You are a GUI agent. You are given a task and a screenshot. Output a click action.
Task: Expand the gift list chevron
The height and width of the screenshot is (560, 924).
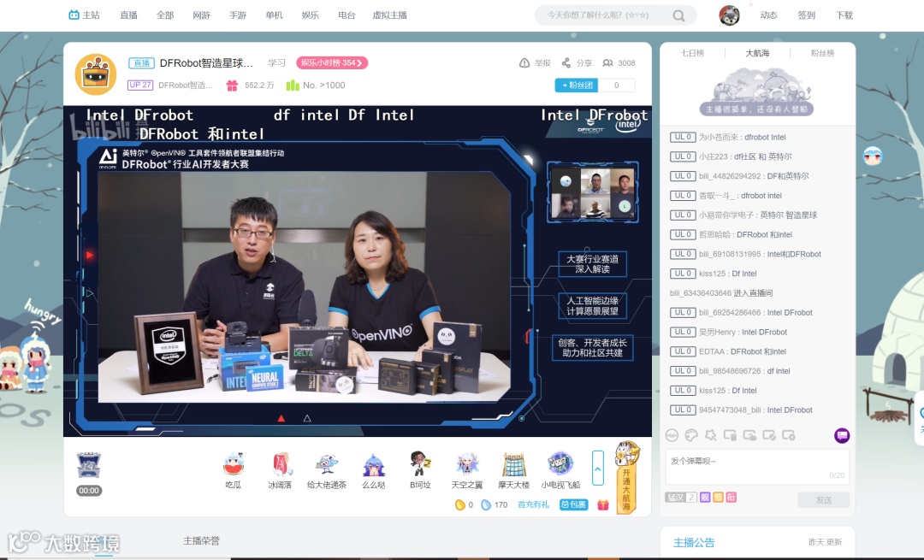[597, 469]
